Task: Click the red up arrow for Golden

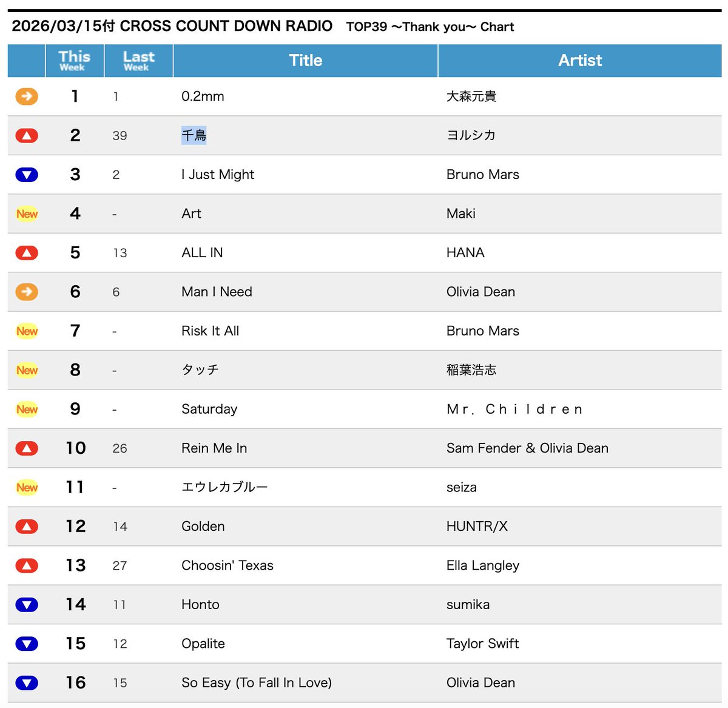Action: click(27, 527)
